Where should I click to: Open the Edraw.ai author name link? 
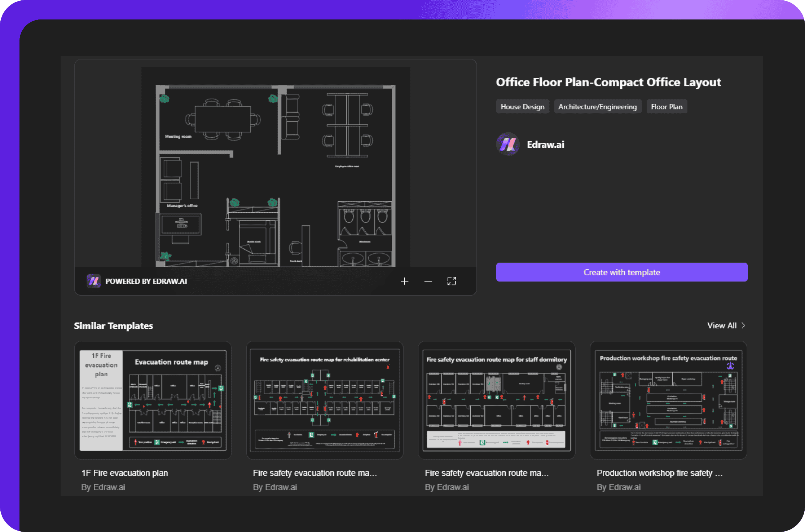(545, 145)
